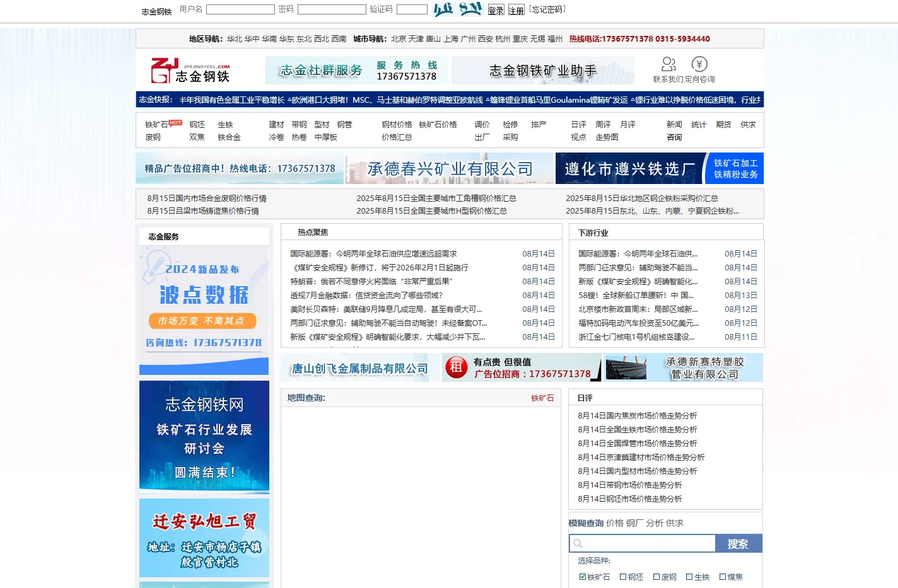Viewport: 898px width, 588px height.
Task: Open the targeted consultation yen icon
Action: 699,64
